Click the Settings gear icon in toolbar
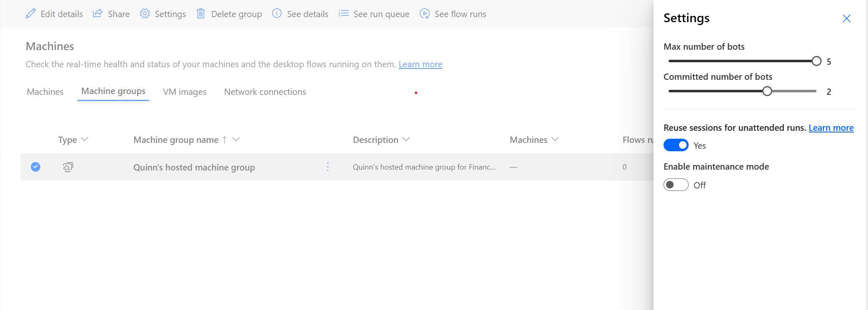868x310 pixels. click(145, 13)
